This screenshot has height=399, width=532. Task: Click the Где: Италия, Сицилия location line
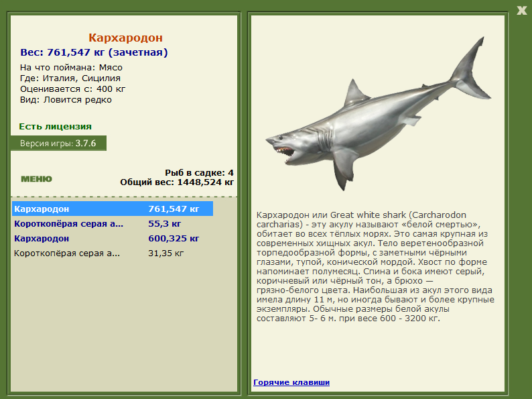pyautogui.click(x=70, y=78)
